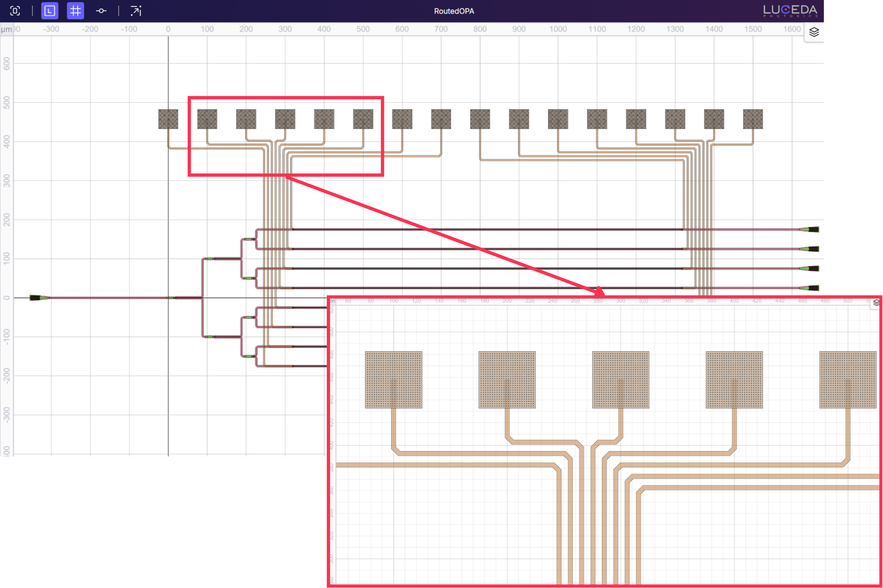Click the first splitter at the origin

pos(171,298)
